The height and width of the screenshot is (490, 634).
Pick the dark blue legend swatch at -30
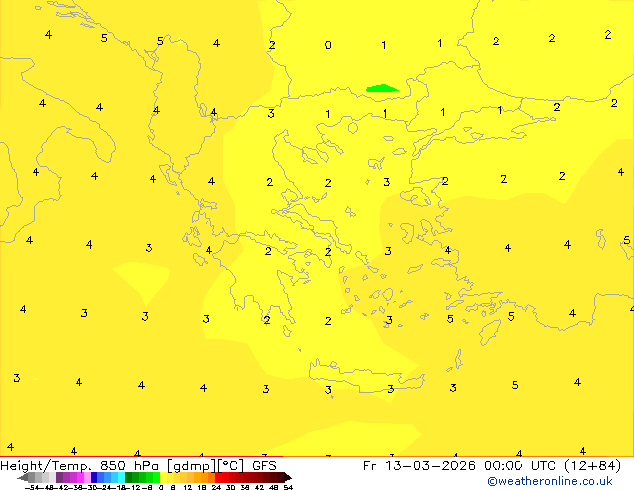[94, 477]
